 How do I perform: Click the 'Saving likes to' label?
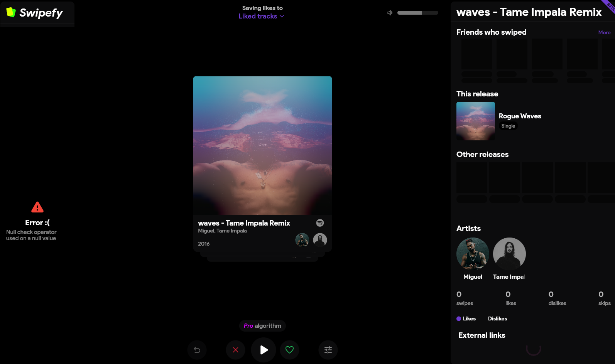pyautogui.click(x=262, y=8)
